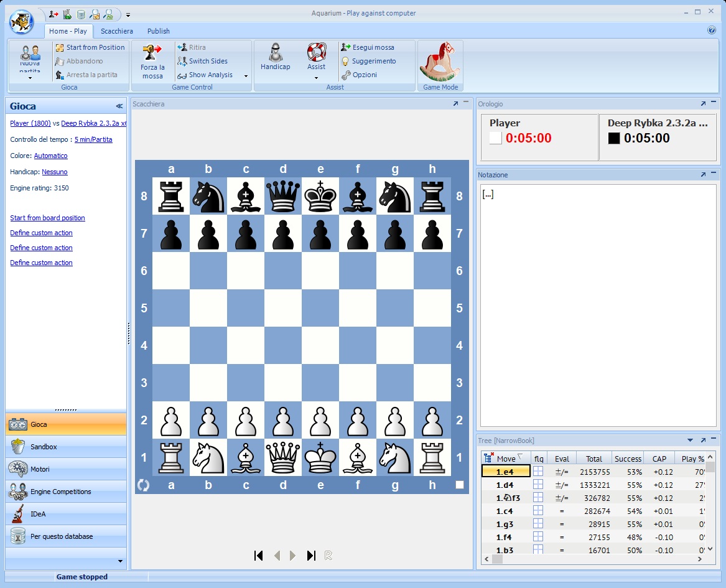Click the magnifier with text quick-access icon
The image size is (726, 588).
point(108,15)
